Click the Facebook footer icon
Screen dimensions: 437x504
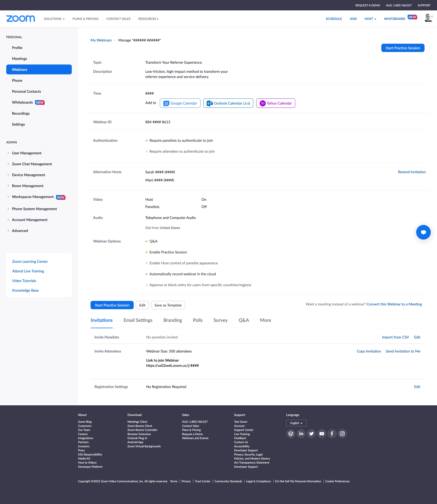pyautogui.click(x=332, y=434)
